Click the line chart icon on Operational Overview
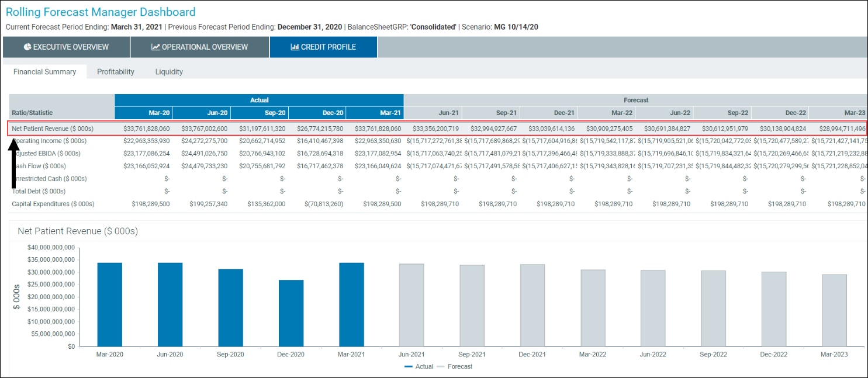This screenshot has width=868, height=378. pos(155,47)
